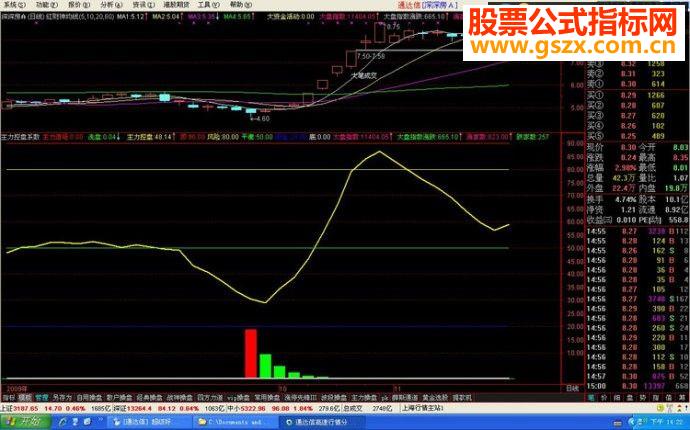This screenshot has height=430, width=690.
Task: Click the Windows Start button
Action: pos(26,422)
